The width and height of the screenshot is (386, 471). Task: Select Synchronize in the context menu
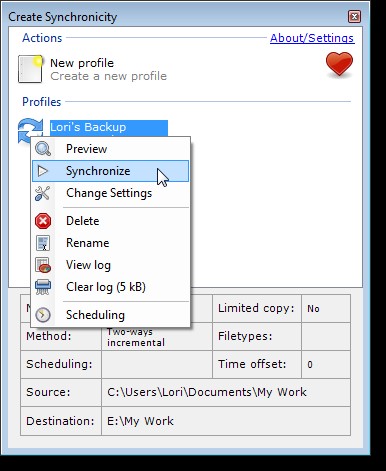click(110, 171)
